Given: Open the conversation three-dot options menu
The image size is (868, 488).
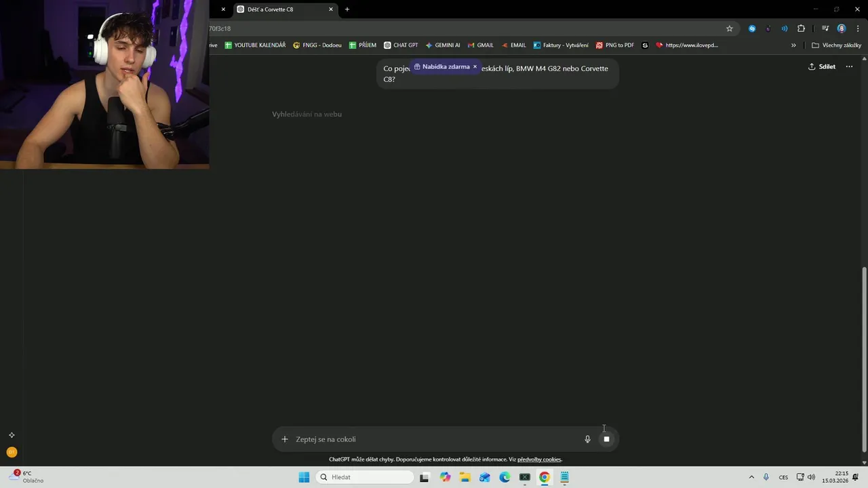Looking at the screenshot, I should click(x=849, y=66).
